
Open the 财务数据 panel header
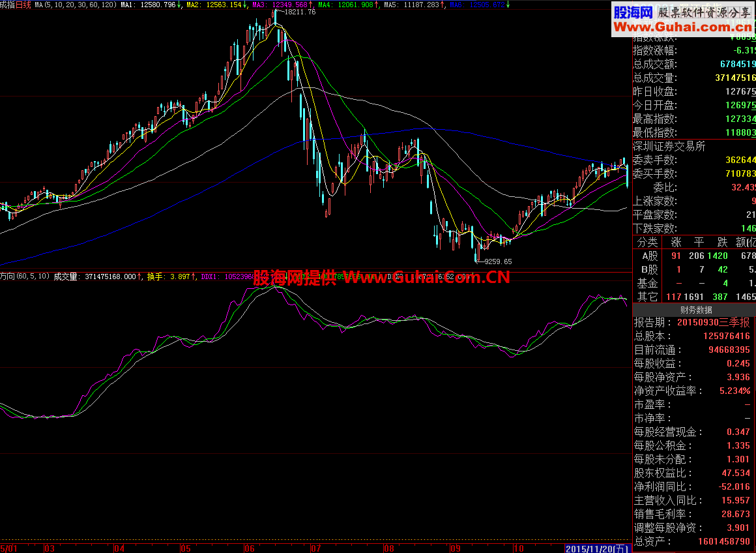pos(696,310)
